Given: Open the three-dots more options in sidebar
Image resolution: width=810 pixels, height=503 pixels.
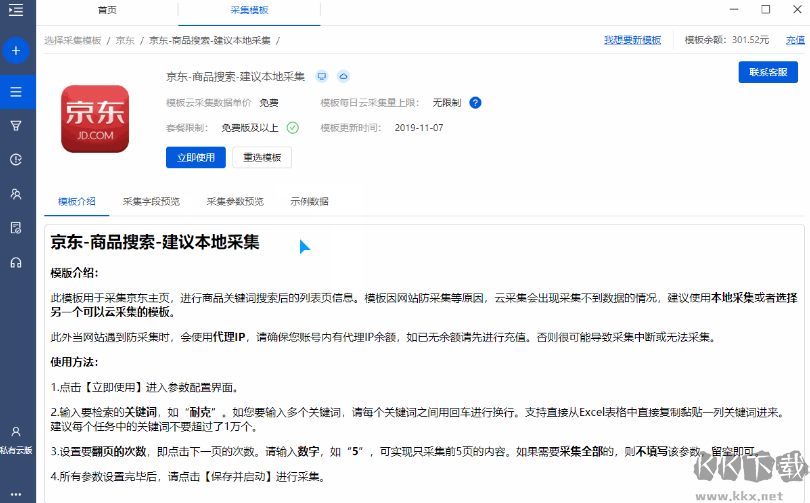Looking at the screenshot, I should pos(16,494).
